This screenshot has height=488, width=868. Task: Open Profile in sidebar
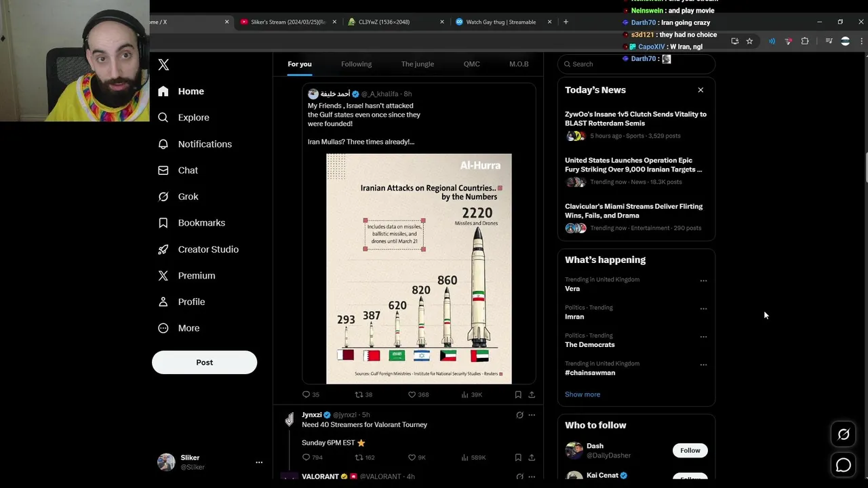[x=182, y=302]
